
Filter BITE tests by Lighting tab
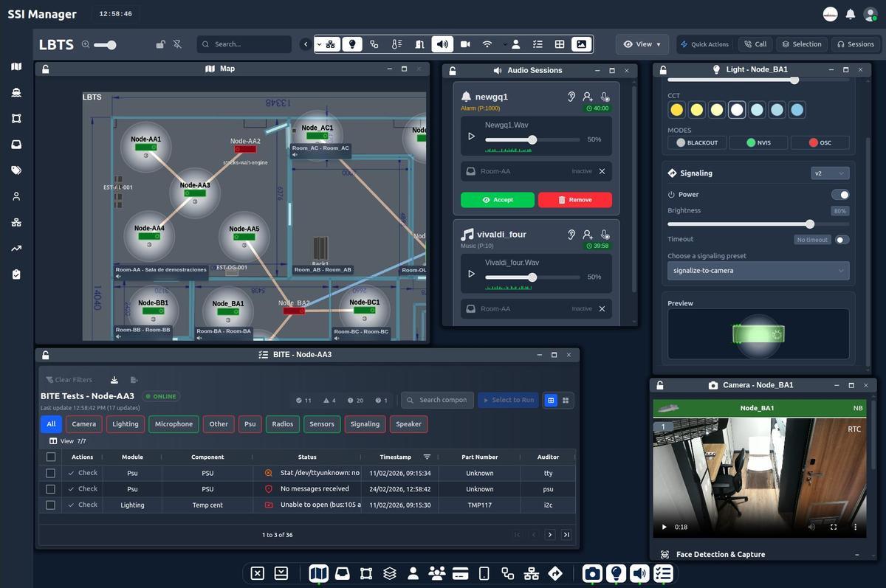pos(125,424)
